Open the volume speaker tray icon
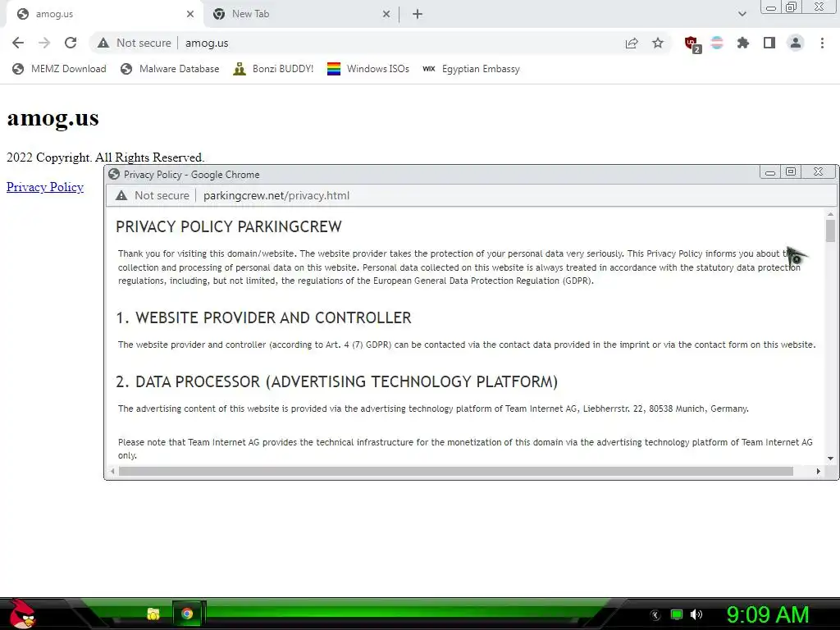Screen dimensions: 840x630 [696, 614]
